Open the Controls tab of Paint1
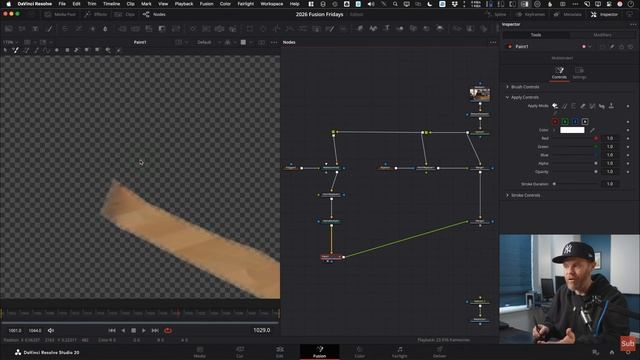This screenshot has width=640, height=360. coord(559,73)
